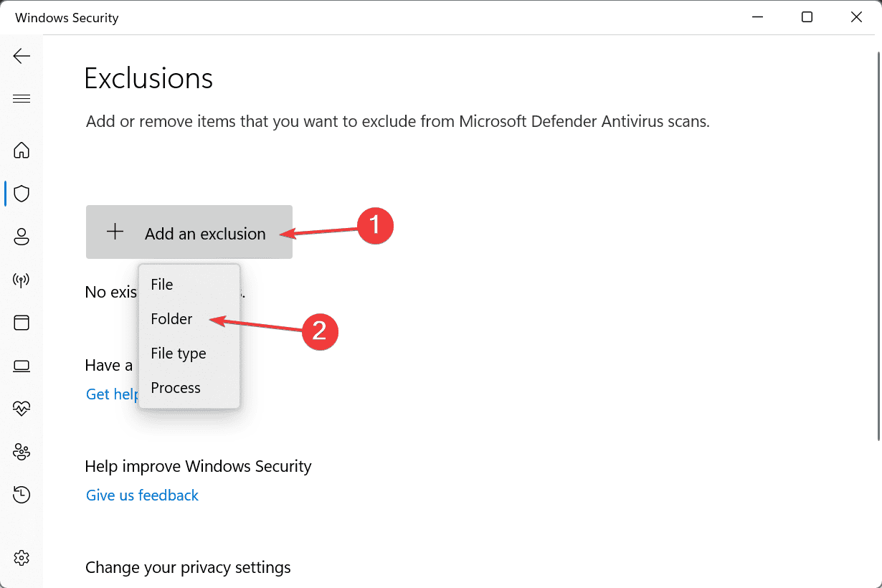
Task: Open Device performance & health heart icon
Action: pyautogui.click(x=22, y=409)
